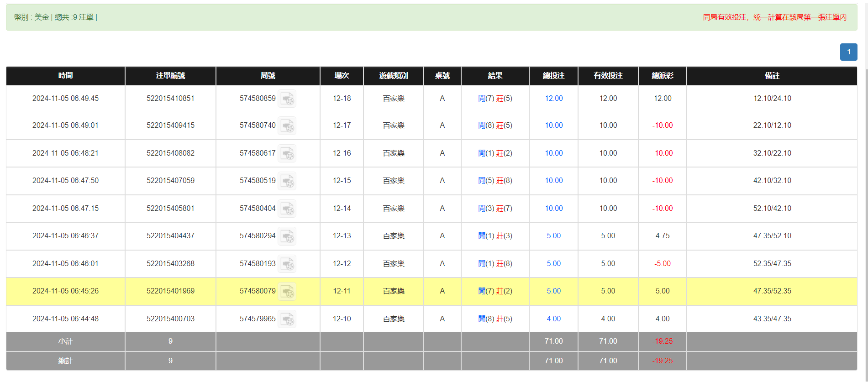Open total bet 12.00 link
The image size is (868, 382).
[x=553, y=99]
